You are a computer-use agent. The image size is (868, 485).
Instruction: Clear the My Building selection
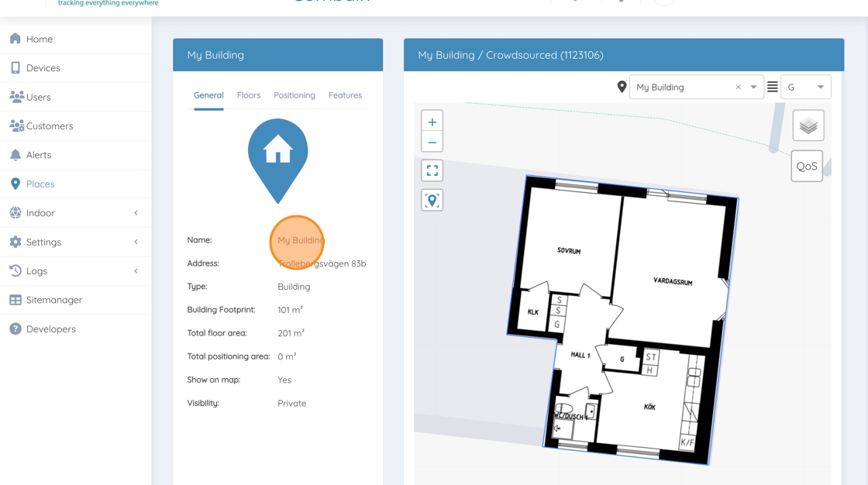[738, 87]
